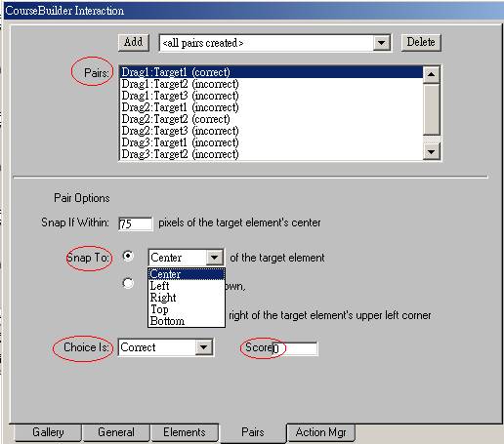Switch to the Action Mgr tab
The height and width of the screenshot is (444, 504).
(320, 432)
